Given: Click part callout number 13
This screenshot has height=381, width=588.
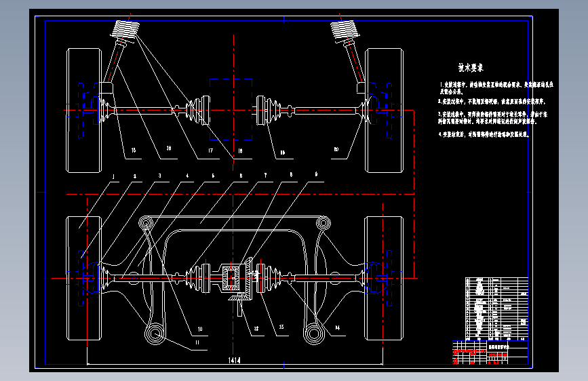Looking at the screenshot, I should [281, 327].
